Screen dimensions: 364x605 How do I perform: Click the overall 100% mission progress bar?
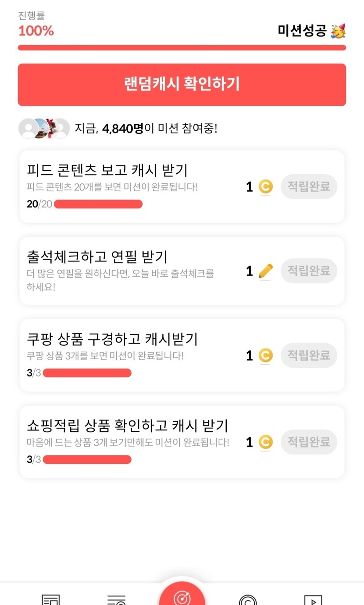182,48
